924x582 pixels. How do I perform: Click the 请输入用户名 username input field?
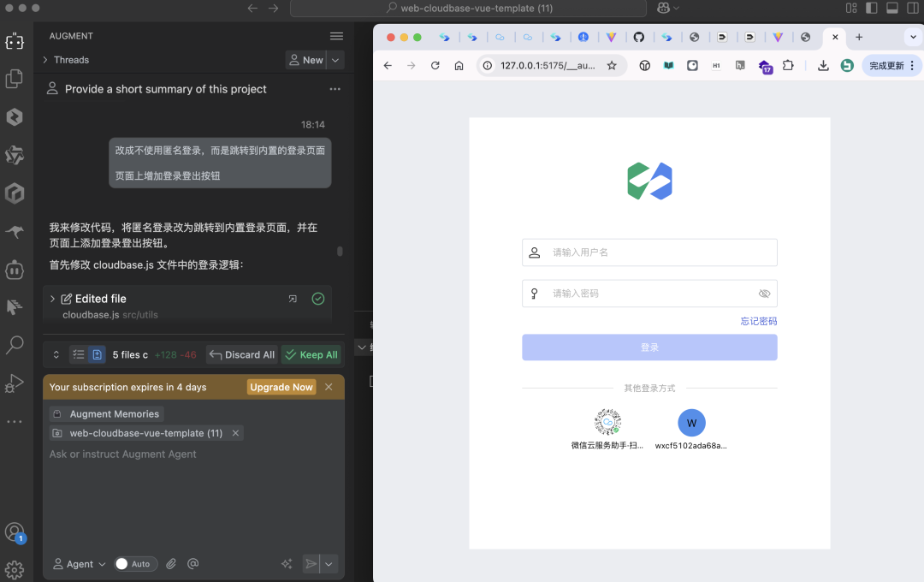coord(649,252)
